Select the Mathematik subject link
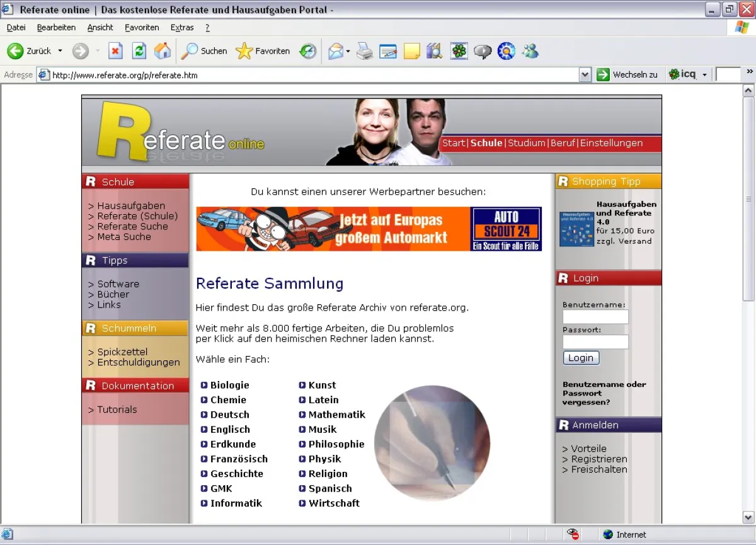 [337, 415]
